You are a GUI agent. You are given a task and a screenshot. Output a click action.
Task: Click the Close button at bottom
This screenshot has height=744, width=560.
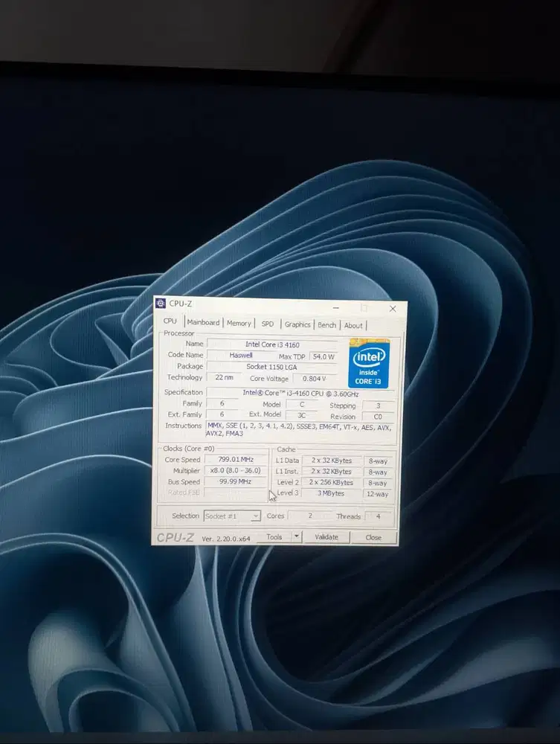(373, 538)
